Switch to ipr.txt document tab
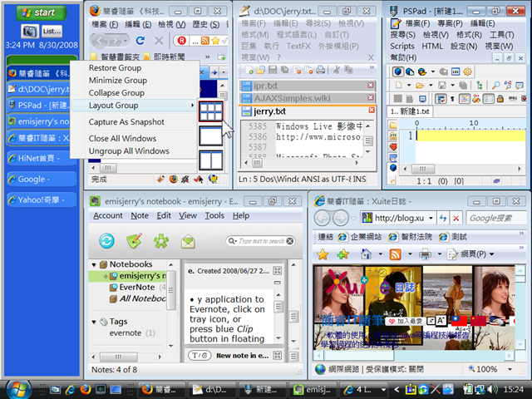 pos(308,86)
